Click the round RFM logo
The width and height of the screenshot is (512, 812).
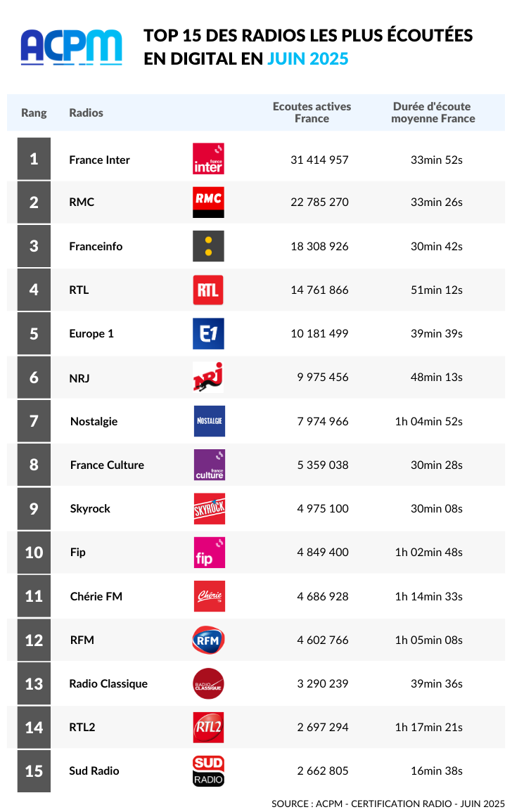(x=208, y=640)
